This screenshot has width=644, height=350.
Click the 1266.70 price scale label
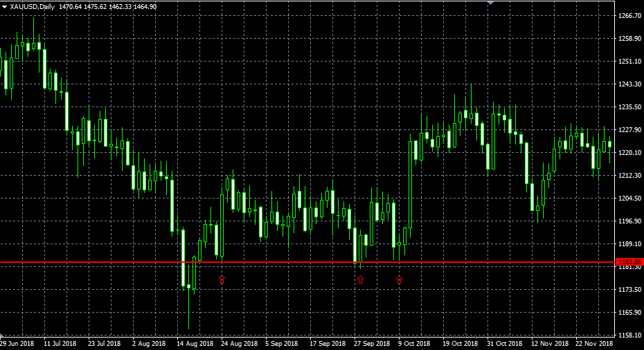(x=629, y=16)
